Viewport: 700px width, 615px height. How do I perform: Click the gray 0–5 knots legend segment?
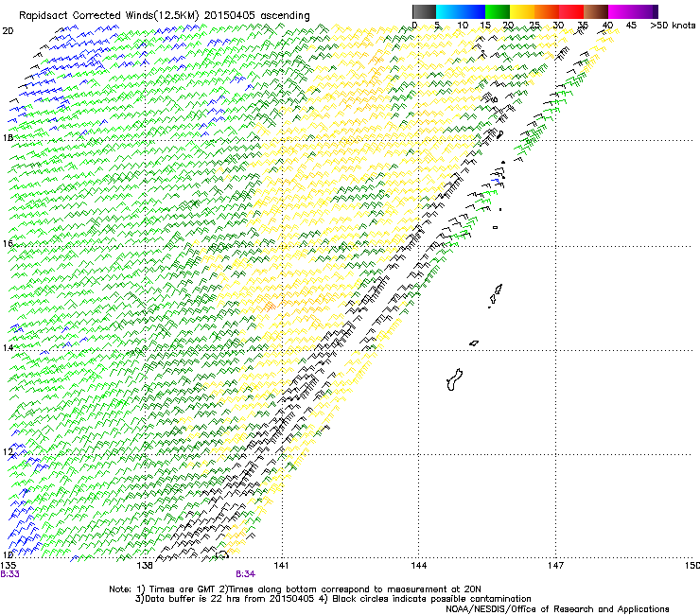[x=424, y=11]
